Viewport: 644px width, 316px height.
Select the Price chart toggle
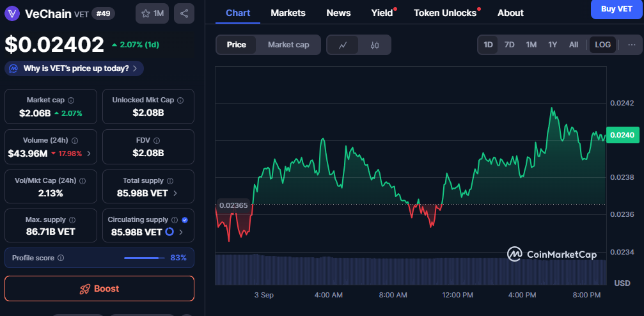[236, 45]
